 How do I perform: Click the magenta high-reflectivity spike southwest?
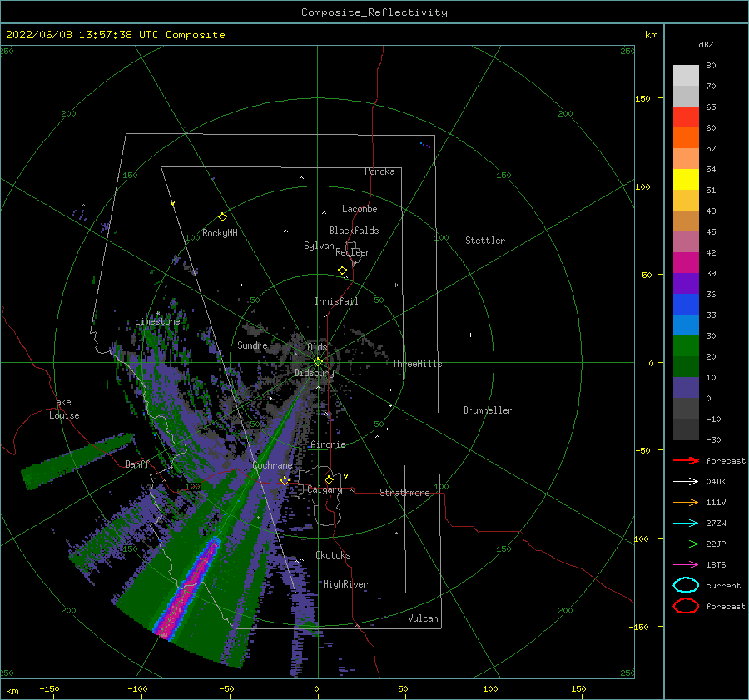click(x=188, y=590)
